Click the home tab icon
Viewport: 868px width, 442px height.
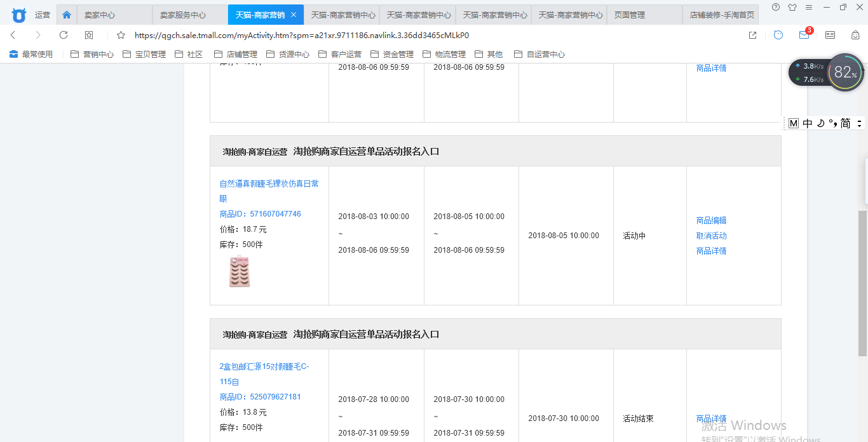67,15
